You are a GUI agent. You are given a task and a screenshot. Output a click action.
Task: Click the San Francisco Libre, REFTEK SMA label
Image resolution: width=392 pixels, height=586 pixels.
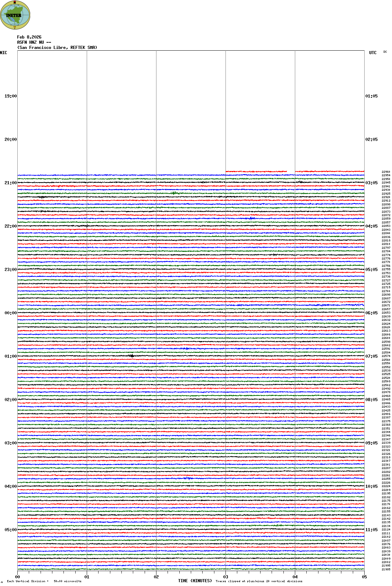(57, 48)
